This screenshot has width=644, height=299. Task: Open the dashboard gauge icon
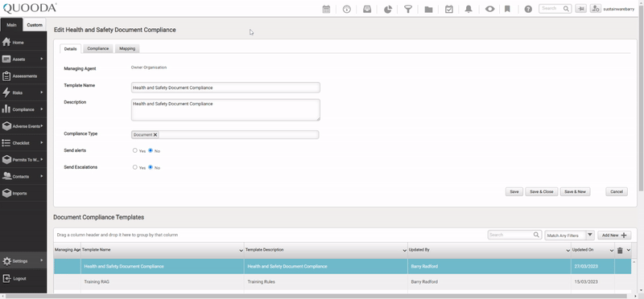point(347,9)
